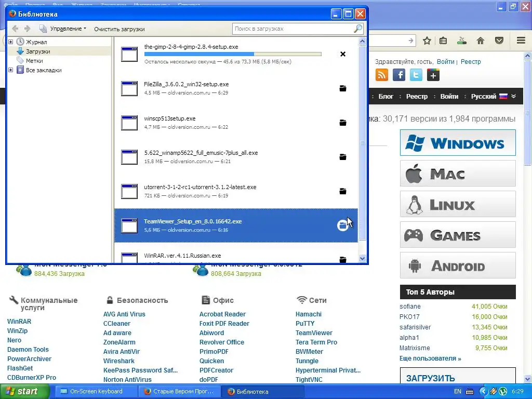
Task: Open the WinRAR link
Action: click(19, 321)
